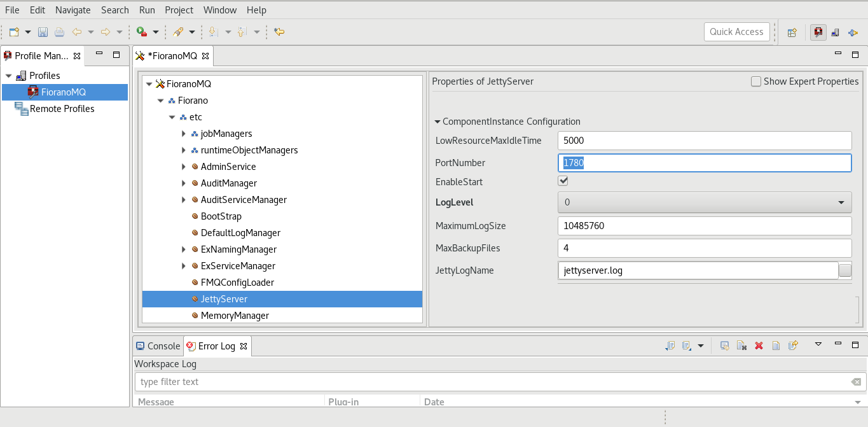Select Remote Profiles tree item

[62, 109]
